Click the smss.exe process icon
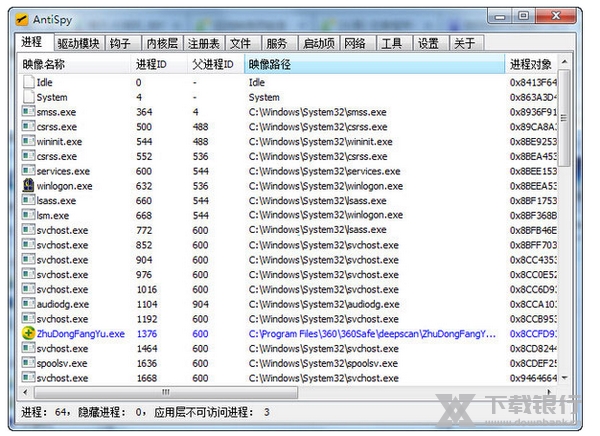Screen dimensions: 600x436 pyautogui.click(x=28, y=111)
